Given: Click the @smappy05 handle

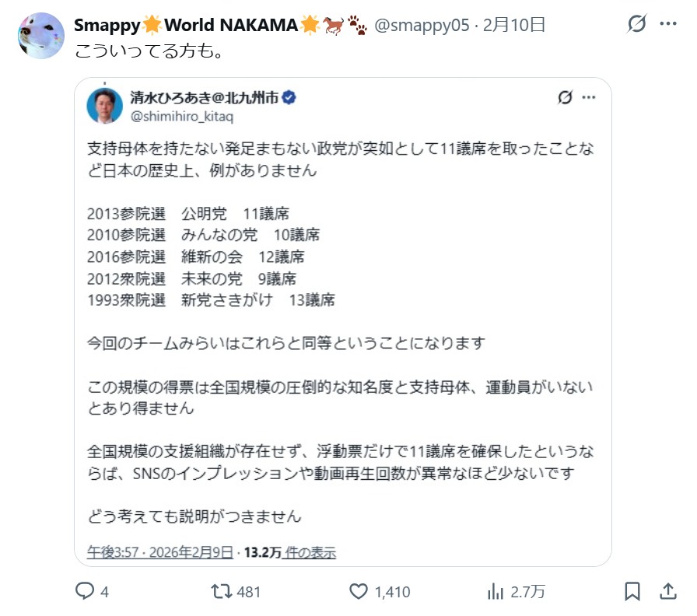Looking at the screenshot, I should coord(422,25).
